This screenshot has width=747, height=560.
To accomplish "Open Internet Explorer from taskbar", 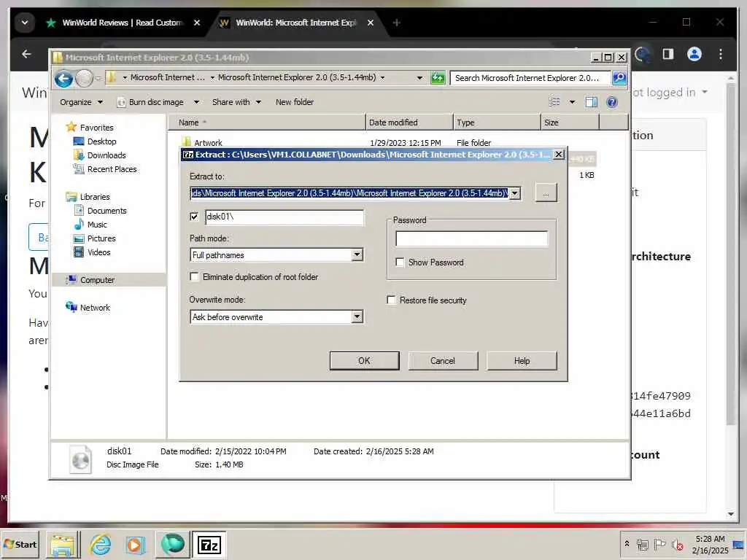I will 100,544.
